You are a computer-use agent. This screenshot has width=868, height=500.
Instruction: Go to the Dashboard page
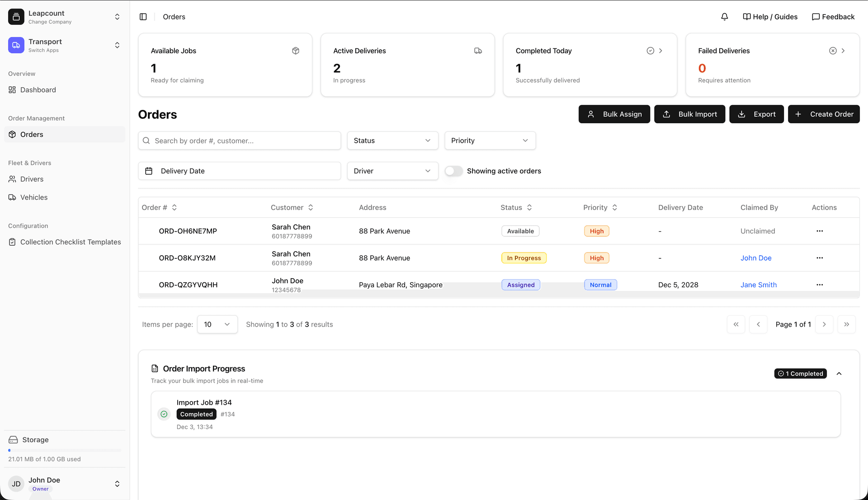click(38, 90)
